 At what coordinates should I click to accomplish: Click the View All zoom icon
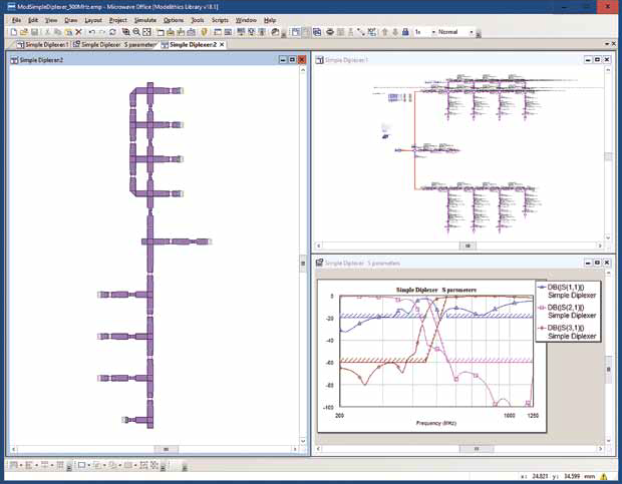point(147,32)
